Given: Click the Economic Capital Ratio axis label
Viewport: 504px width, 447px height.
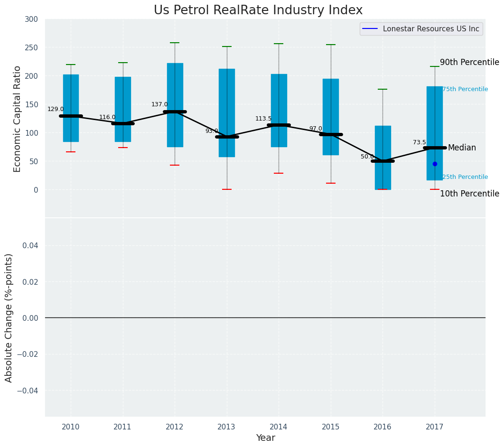Looking at the screenshot, I should coord(17,119).
